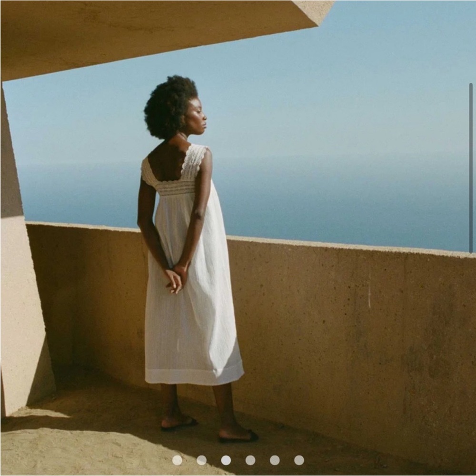Screen dimensions: 476x476
Task: Go to the first carousel slide dot
Action: (177, 460)
